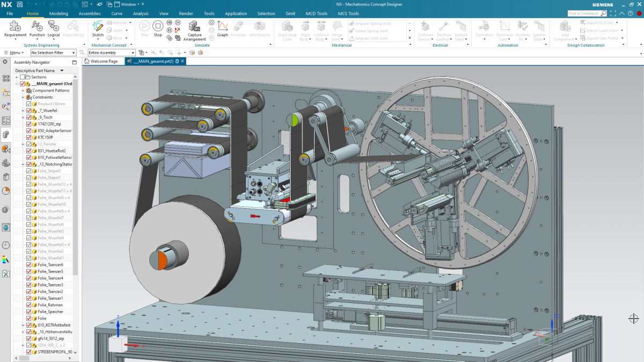
Task: Open the File menu
Action: pos(10,13)
